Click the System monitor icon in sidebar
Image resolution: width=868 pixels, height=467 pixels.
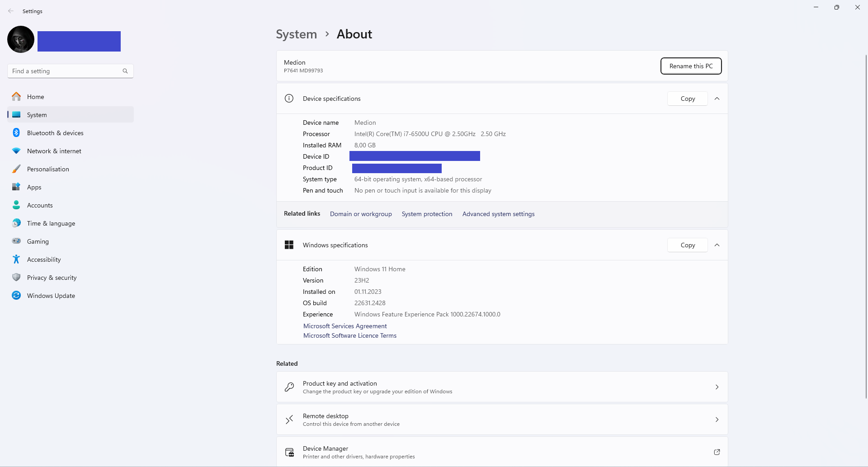(x=16, y=114)
